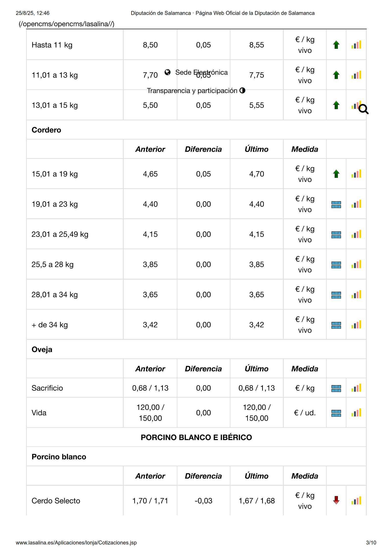Open the Sede Electrónica link
Image resolution: width=392 pixels, height=555 pixels.
(x=201, y=72)
